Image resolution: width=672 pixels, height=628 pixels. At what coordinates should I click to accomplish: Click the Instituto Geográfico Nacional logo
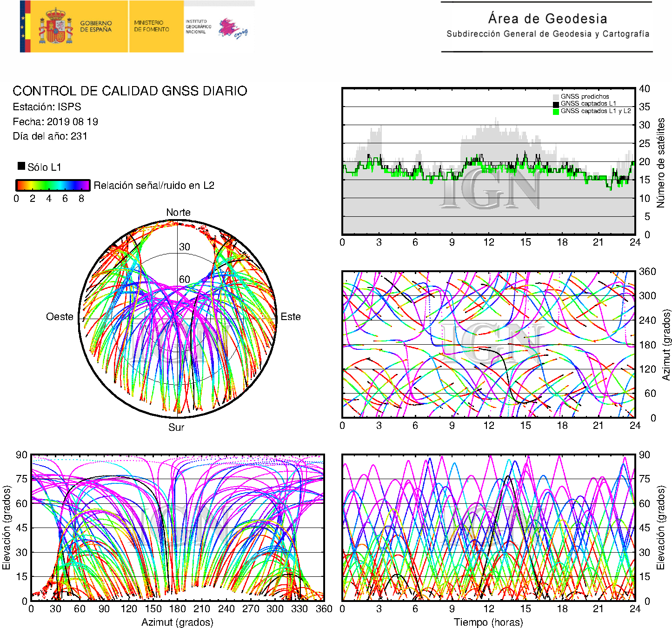pyautogui.click(x=198, y=27)
